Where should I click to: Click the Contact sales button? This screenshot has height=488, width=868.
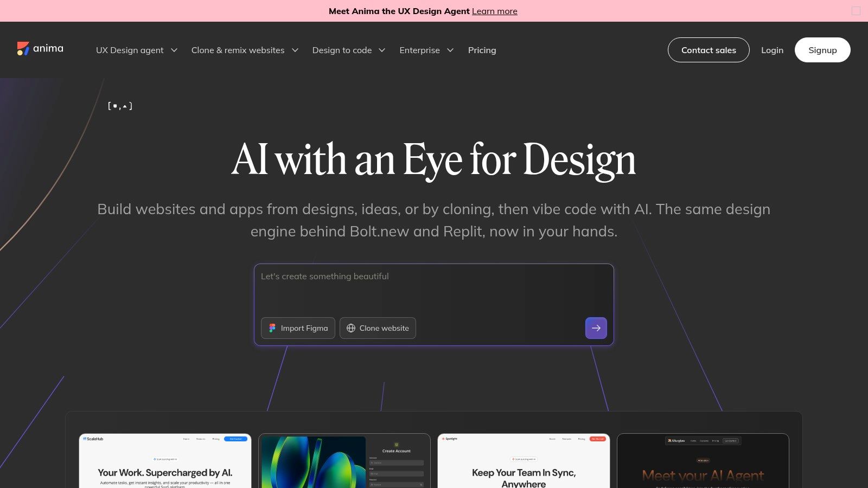click(x=709, y=50)
